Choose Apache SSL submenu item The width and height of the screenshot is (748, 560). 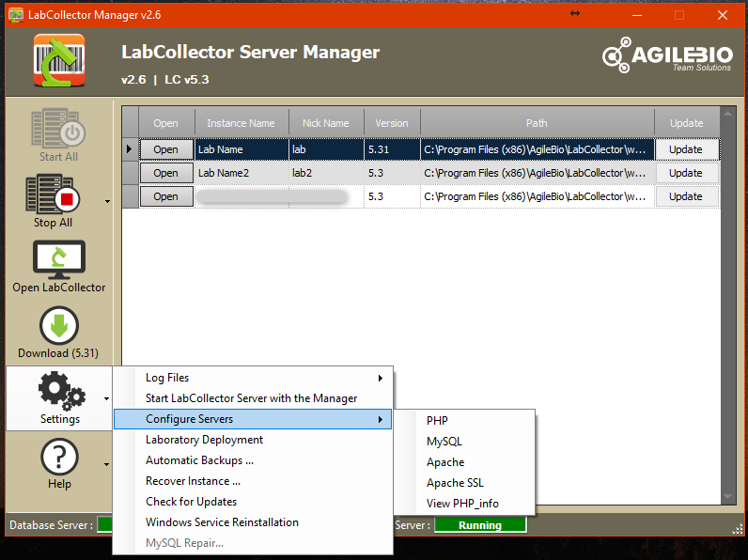coord(464,483)
